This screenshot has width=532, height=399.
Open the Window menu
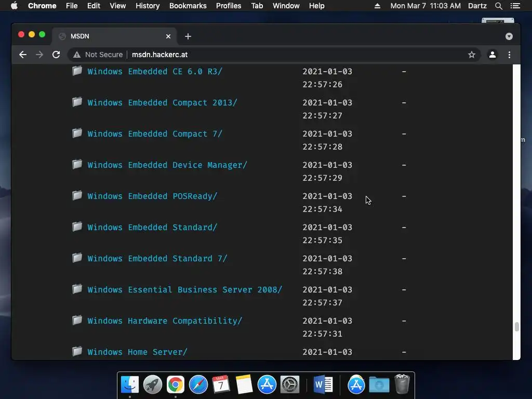click(x=286, y=6)
